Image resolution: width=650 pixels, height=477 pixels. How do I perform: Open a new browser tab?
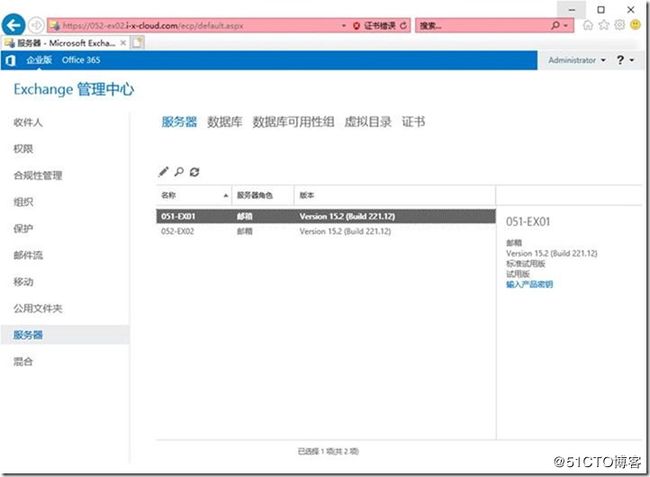138,43
